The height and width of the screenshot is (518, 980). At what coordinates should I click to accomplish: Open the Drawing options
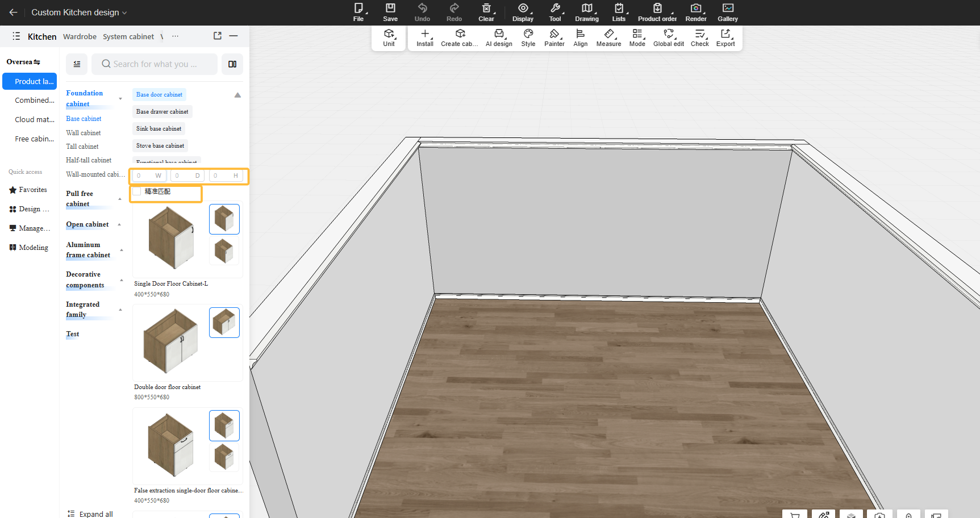point(587,12)
